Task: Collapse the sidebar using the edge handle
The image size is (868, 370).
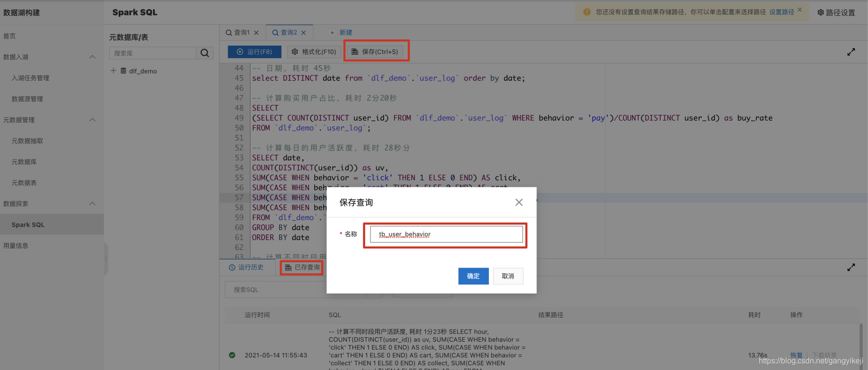Action: point(106,259)
